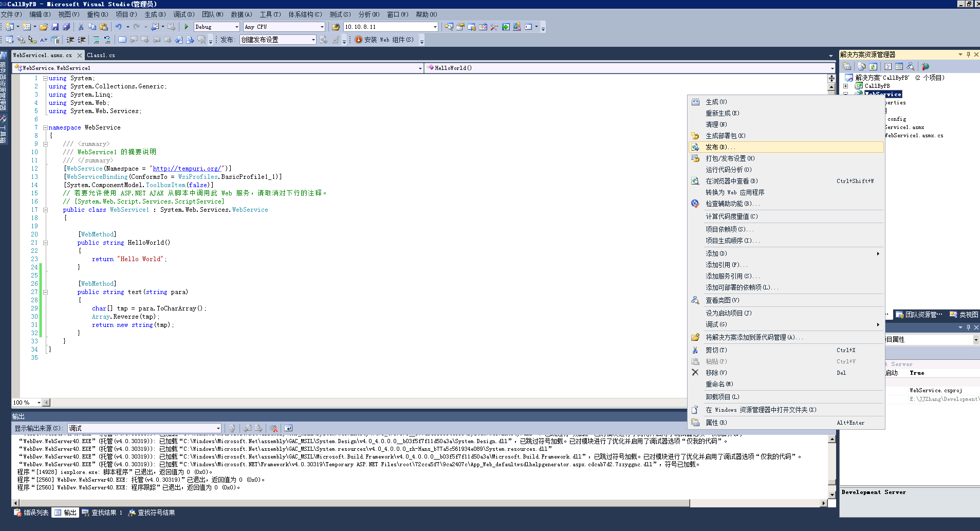
Task: Click the Undo icon on the standard toolbar
Action: [x=120, y=27]
